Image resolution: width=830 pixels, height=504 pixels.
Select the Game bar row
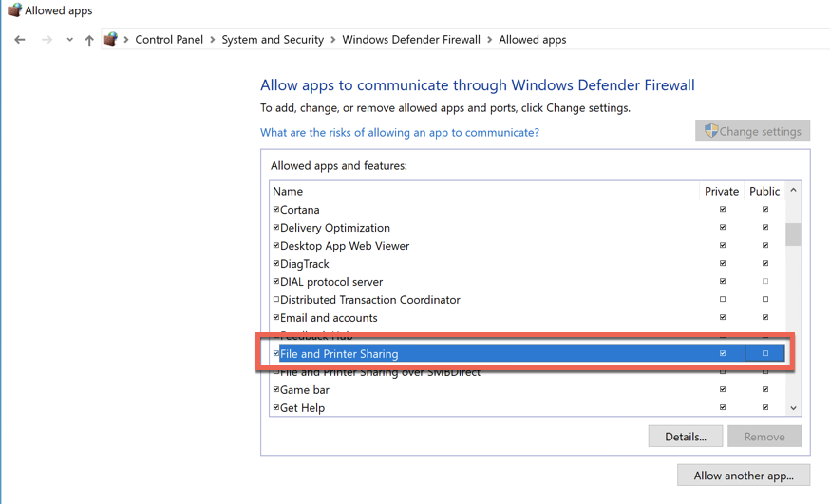(x=528, y=389)
